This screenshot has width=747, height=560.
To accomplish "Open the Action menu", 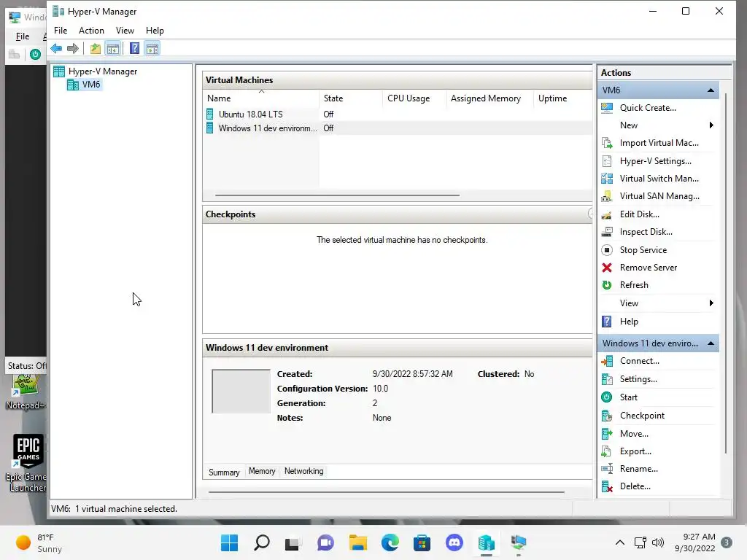I will (x=91, y=31).
